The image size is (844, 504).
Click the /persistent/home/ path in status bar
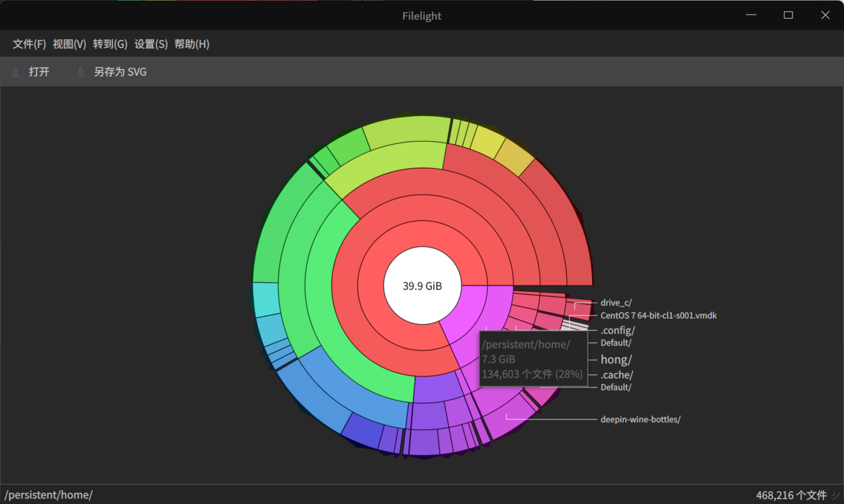49,495
